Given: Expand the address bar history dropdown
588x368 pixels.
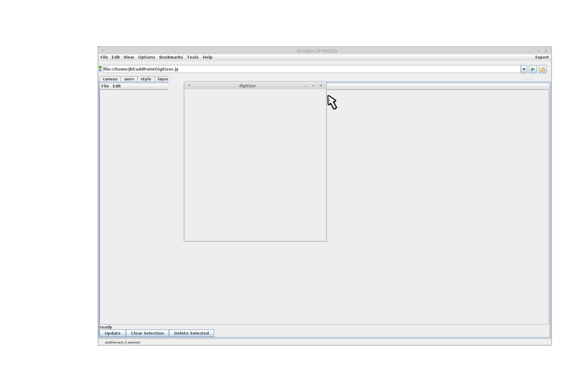Looking at the screenshot, I should 524,69.
